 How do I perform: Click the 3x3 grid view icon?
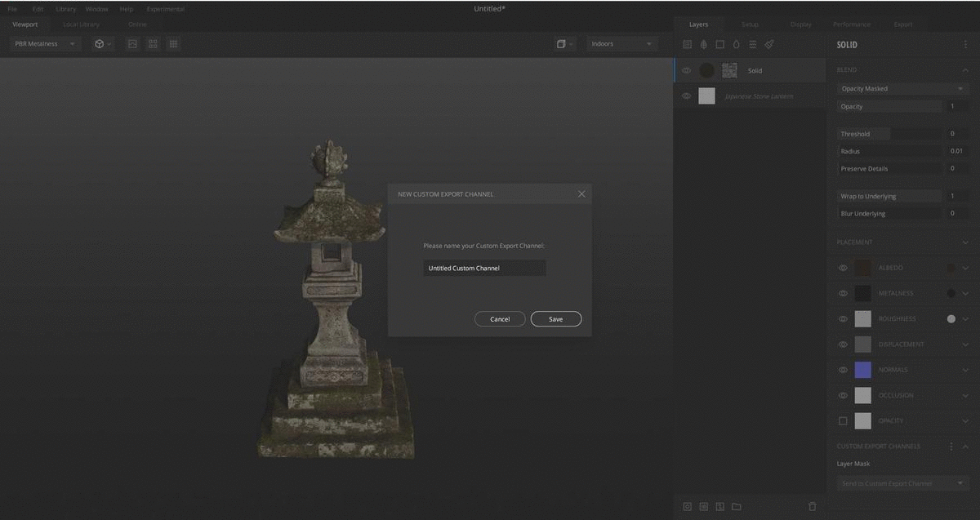point(173,44)
